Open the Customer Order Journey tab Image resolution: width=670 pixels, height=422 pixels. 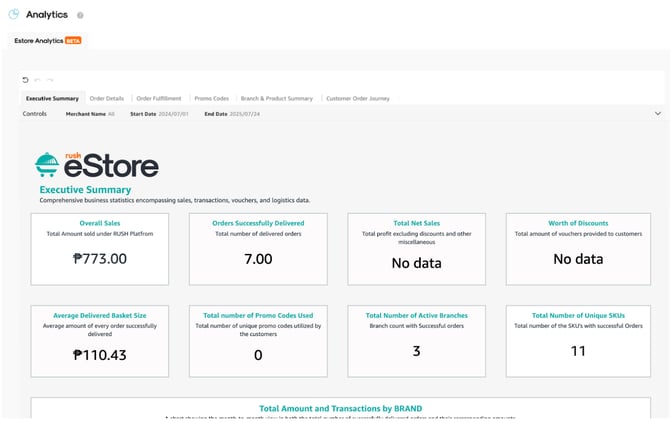pos(358,98)
